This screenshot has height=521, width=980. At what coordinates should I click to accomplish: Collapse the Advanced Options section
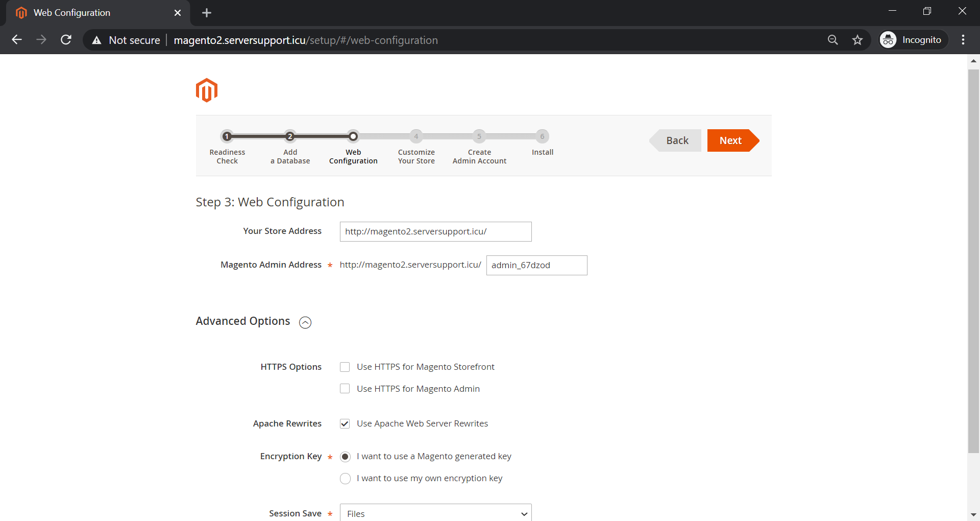[305, 322]
